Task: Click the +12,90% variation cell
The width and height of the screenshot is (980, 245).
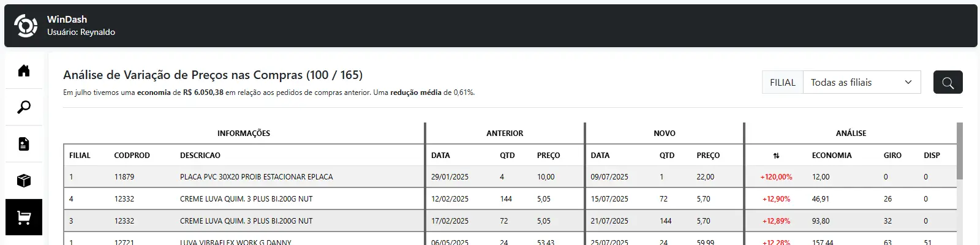Action: 776,199
